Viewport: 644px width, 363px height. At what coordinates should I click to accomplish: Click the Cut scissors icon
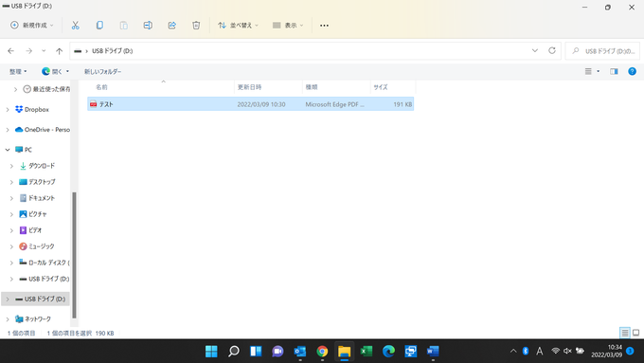tap(75, 26)
